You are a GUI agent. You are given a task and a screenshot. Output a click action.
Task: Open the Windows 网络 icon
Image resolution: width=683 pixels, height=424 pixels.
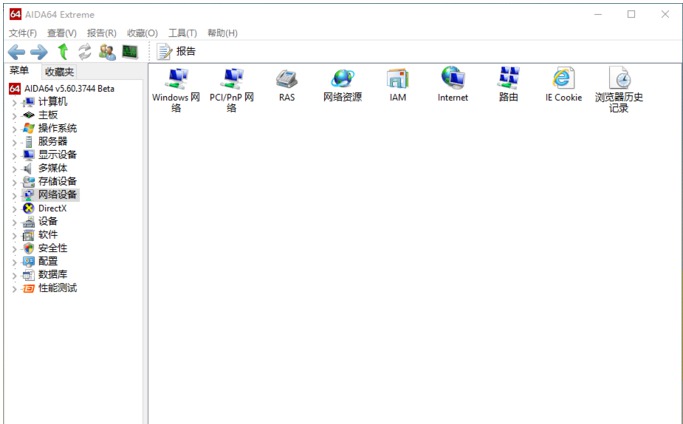(x=176, y=90)
